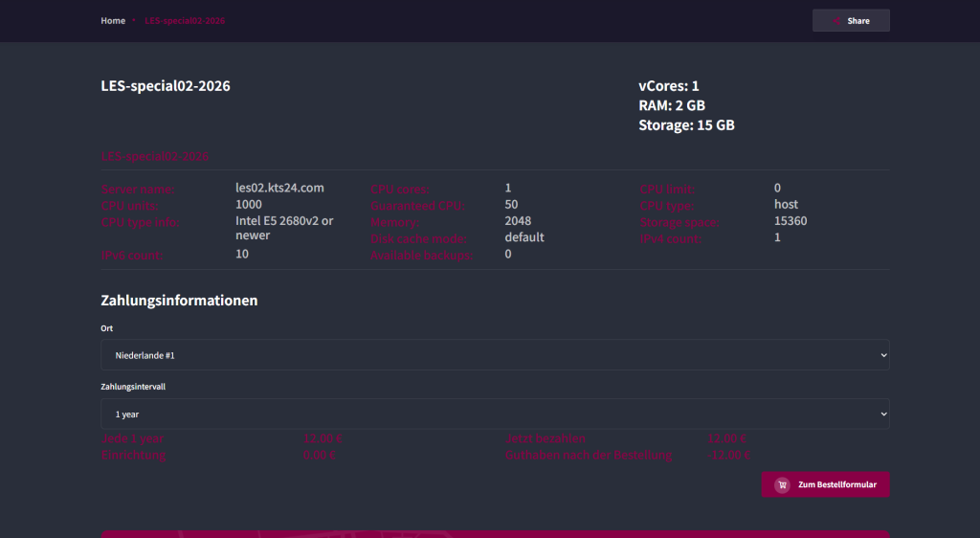Click the Zahlungsinformationen heading
Image resolution: width=980 pixels, height=538 pixels.
pyautogui.click(x=179, y=301)
